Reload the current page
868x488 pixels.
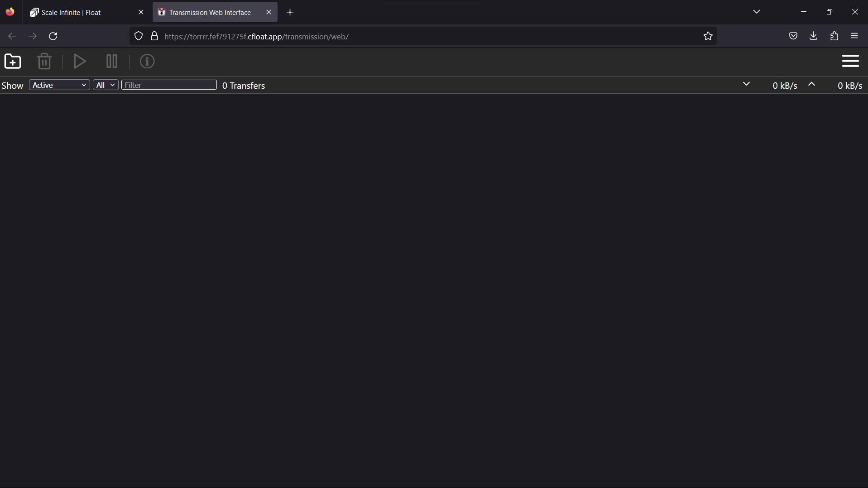pyautogui.click(x=53, y=36)
